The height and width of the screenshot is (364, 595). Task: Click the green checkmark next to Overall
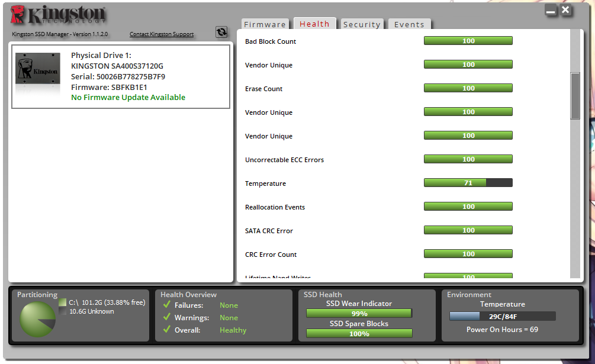click(166, 330)
